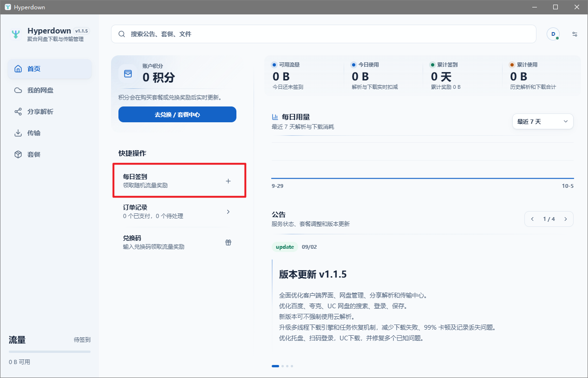Click the Hyperdown trident logo icon
Viewport: 588px width, 378px height.
(16, 34)
